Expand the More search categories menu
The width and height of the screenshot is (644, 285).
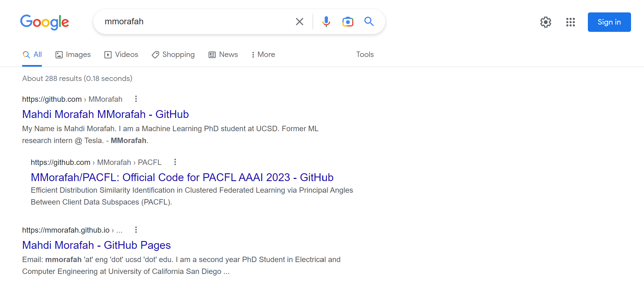[263, 55]
